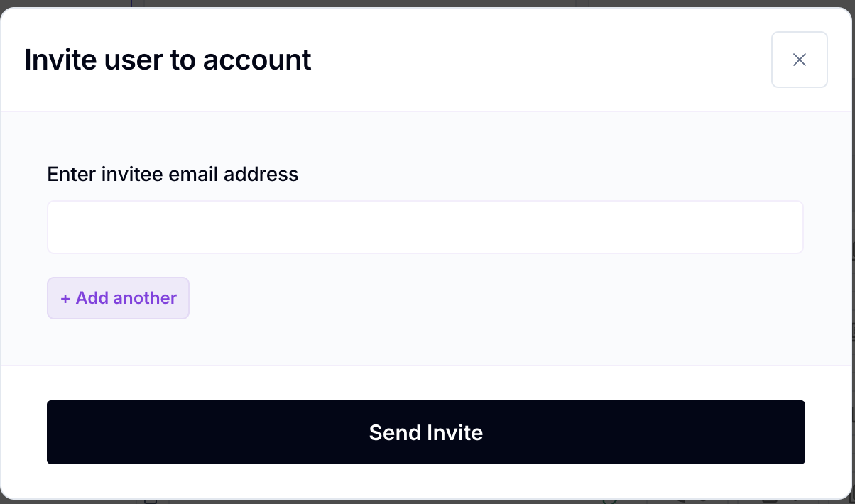Place cursor in the email text box
This screenshot has height=504, width=855.
pos(425,227)
